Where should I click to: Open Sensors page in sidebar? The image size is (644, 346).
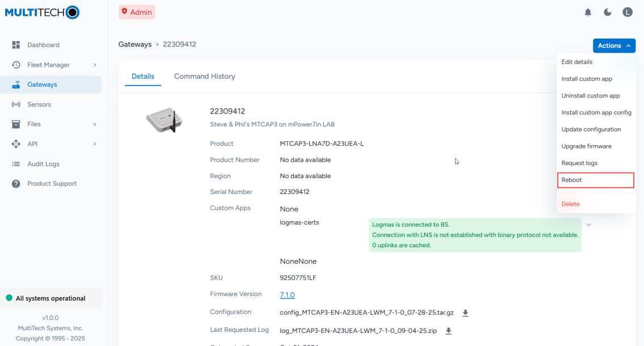(51, 104)
